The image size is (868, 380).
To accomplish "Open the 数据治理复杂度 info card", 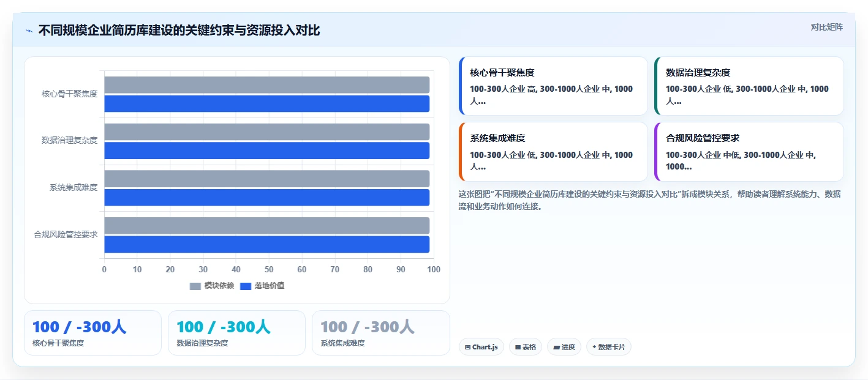I will click(x=749, y=86).
